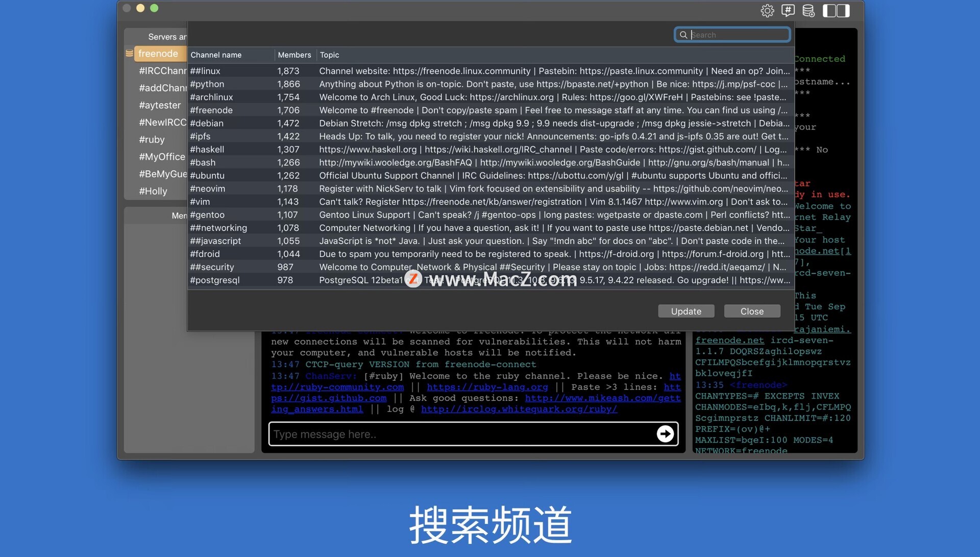Select the ##linux channel row
Image resolution: width=980 pixels, height=557 pixels.
click(491, 71)
